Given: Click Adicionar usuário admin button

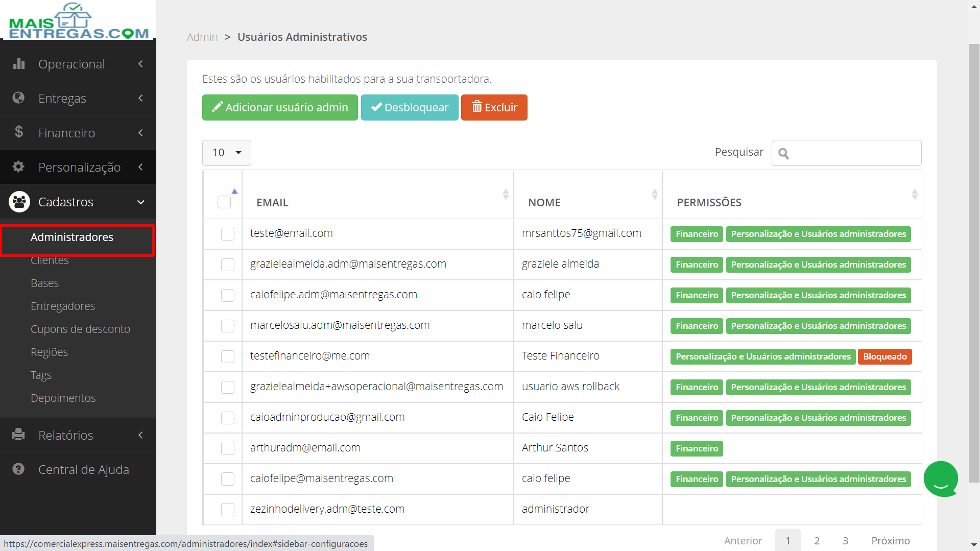Looking at the screenshot, I should click(280, 107).
